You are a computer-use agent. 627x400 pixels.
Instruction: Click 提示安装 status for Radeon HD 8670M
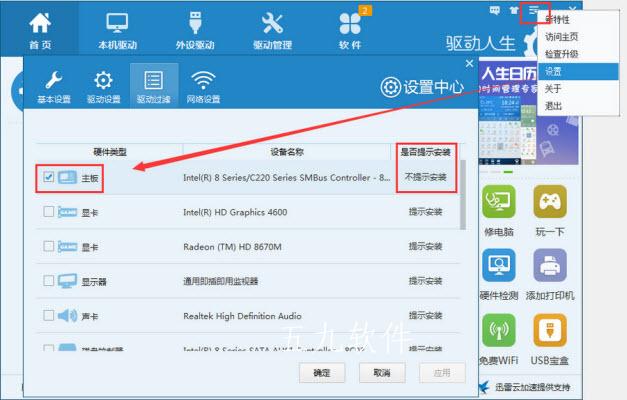425,246
